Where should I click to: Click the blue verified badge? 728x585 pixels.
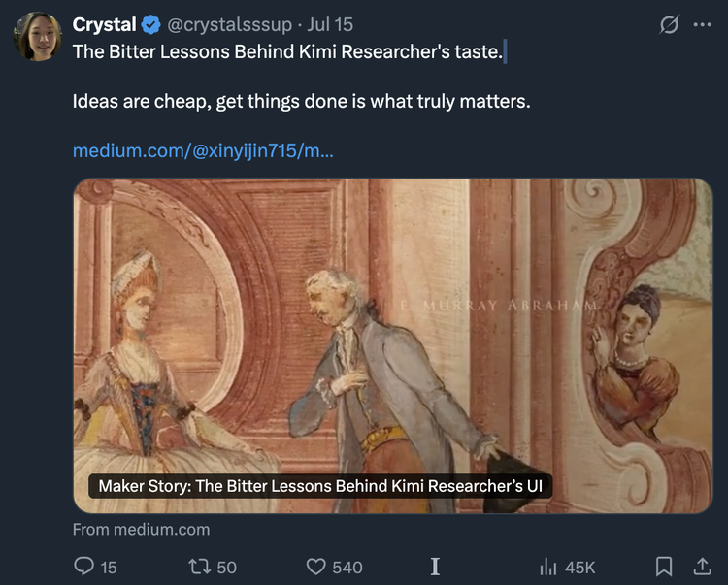pos(150,24)
